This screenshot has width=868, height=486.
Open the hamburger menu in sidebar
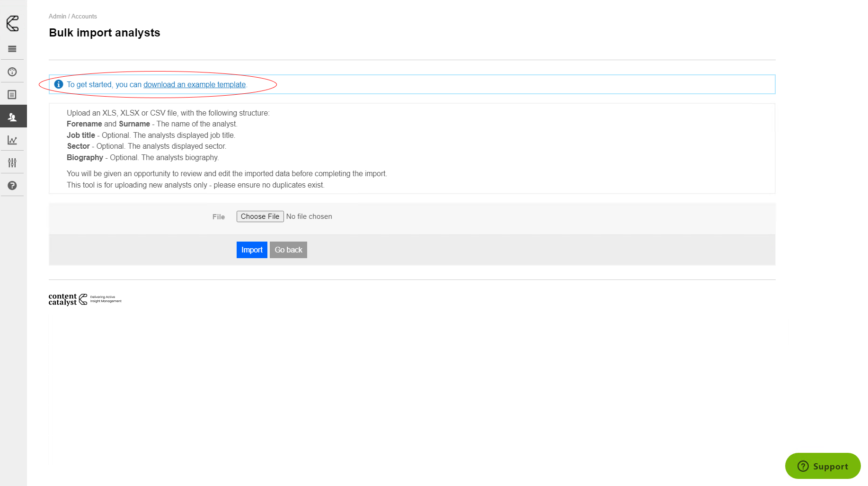(x=12, y=49)
